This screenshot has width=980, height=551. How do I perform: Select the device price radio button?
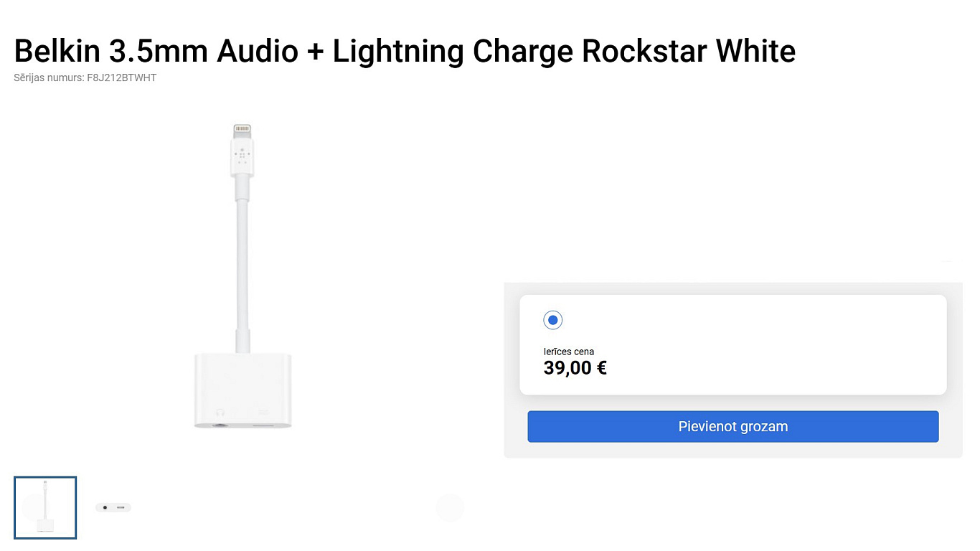(552, 320)
